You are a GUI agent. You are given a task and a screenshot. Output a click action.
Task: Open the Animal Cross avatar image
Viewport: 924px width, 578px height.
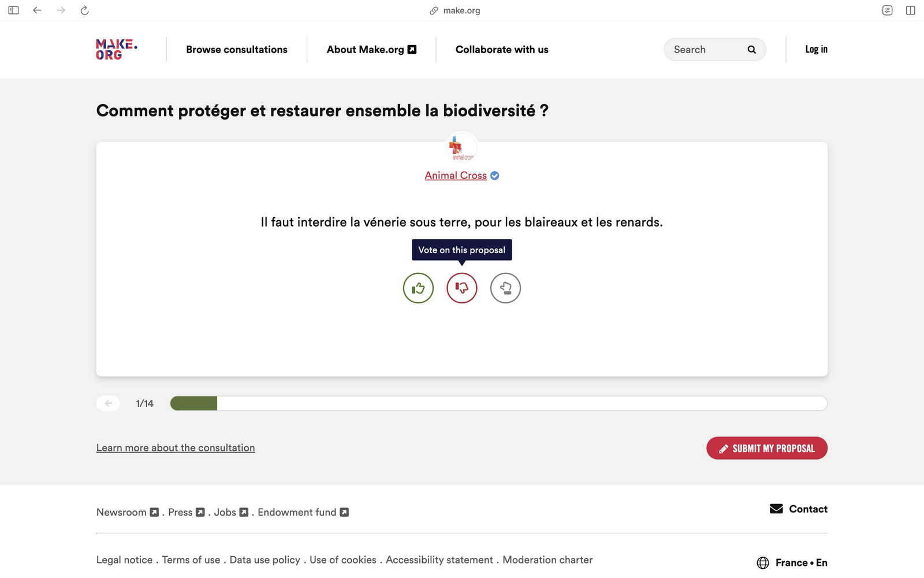coord(461,148)
